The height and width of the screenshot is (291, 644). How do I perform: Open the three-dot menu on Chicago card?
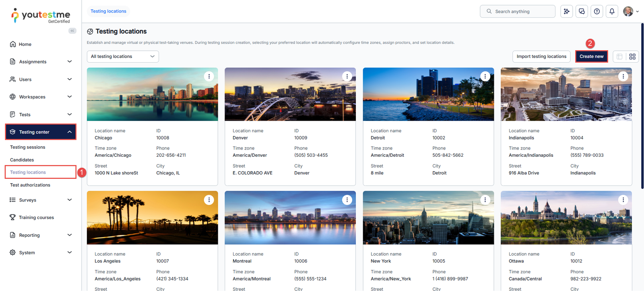pos(209,76)
